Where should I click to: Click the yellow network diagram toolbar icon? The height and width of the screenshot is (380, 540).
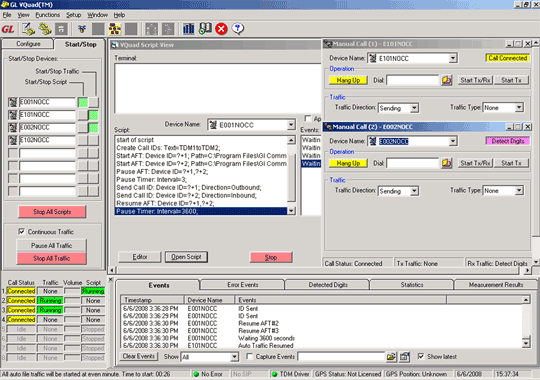point(115,29)
